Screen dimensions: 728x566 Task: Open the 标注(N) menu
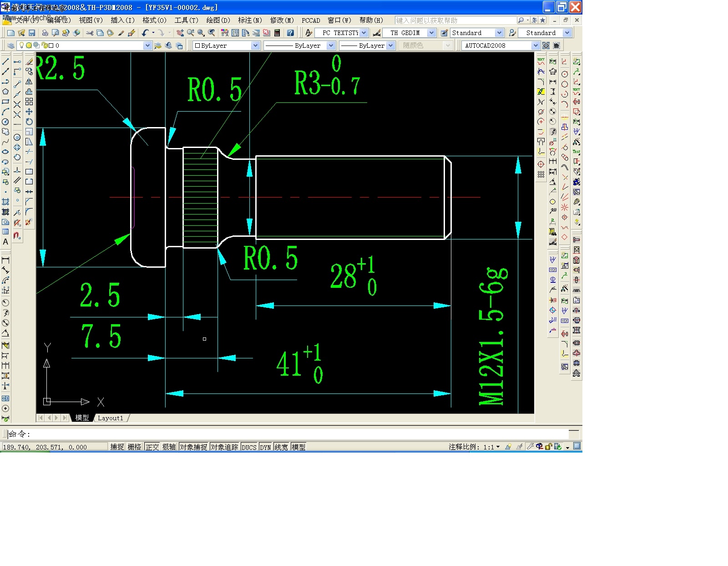point(250,20)
